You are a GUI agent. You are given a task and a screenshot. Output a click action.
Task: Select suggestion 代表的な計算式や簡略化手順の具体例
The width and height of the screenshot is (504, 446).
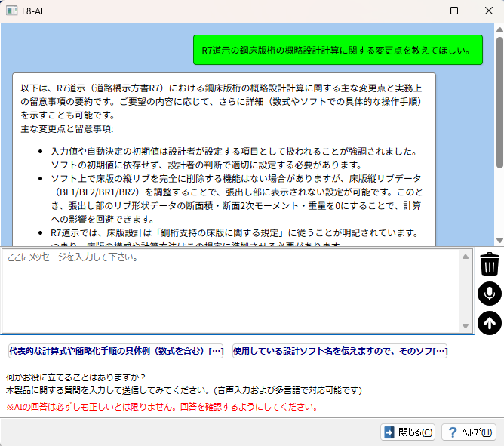pos(116,351)
